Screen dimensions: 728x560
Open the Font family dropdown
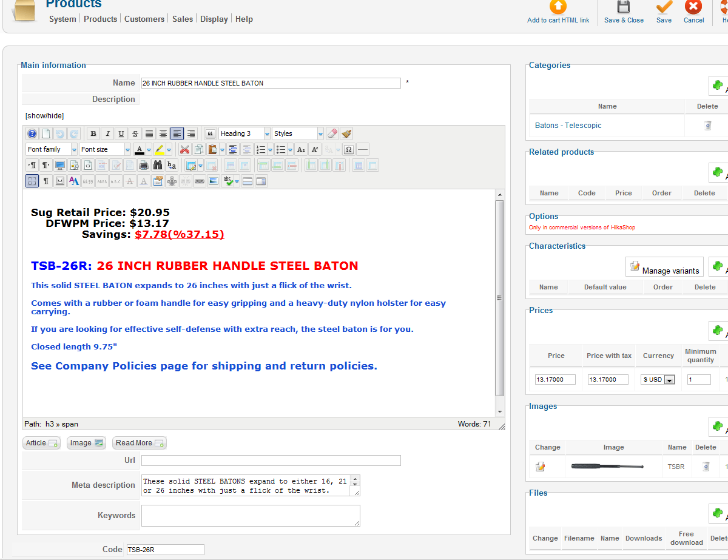click(52, 149)
